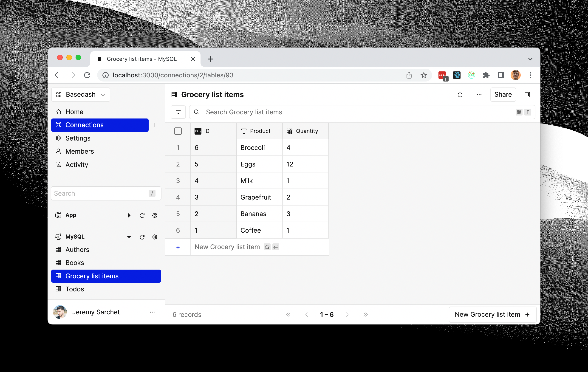Open the table options three-dot menu
Viewport: 588px width, 372px height.
(x=479, y=95)
